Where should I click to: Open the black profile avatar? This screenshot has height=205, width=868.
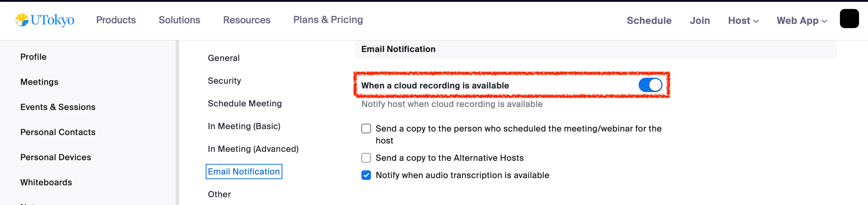point(849,19)
